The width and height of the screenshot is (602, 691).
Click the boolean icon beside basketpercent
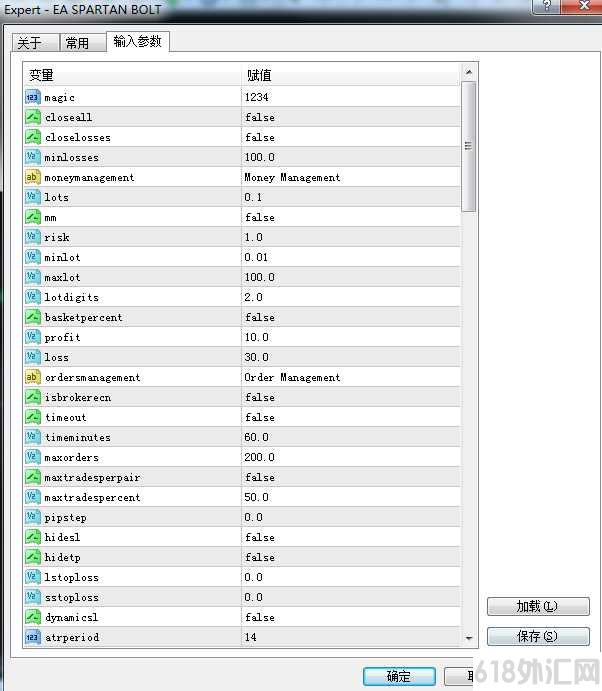[x=33, y=317]
